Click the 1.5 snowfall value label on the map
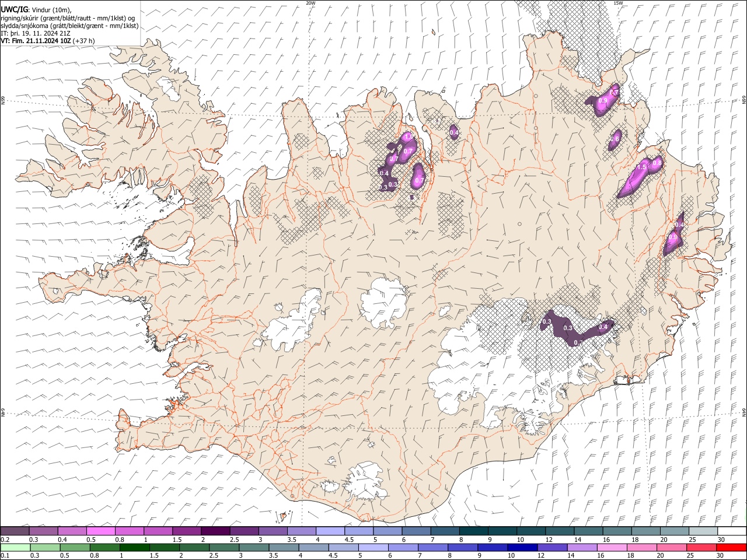 [642, 167]
